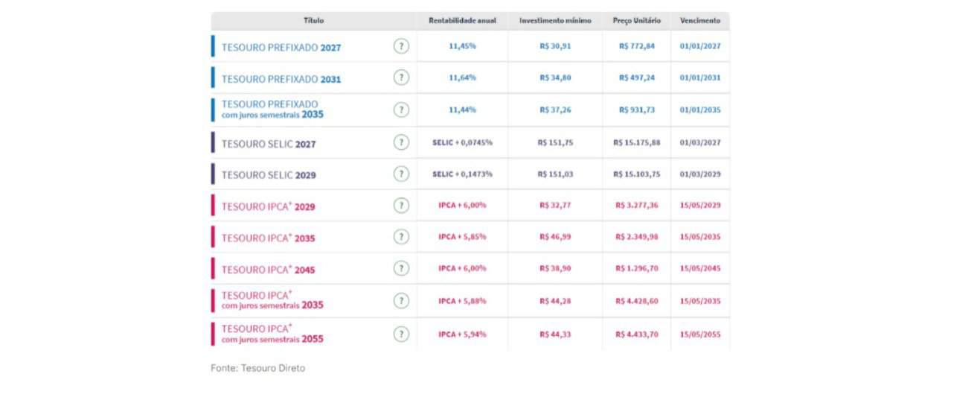
Task: Click the 15/05/2055 maturity date
Action: click(700, 335)
